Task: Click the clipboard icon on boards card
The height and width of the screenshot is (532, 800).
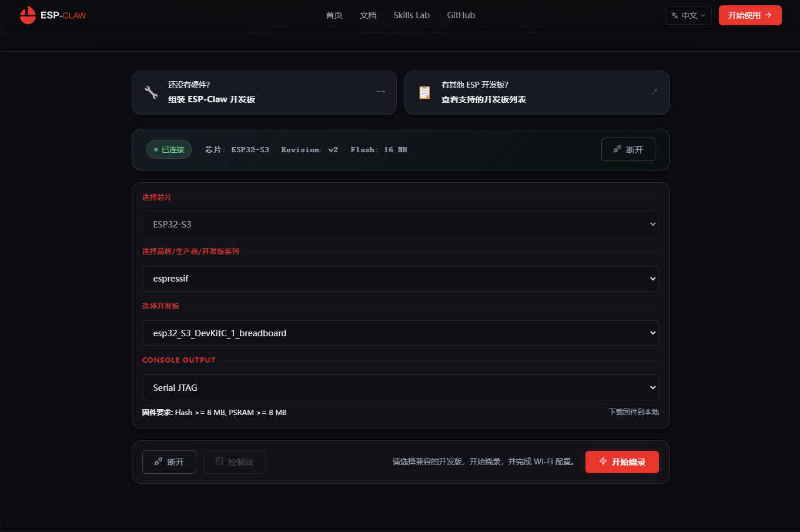Action: point(424,92)
